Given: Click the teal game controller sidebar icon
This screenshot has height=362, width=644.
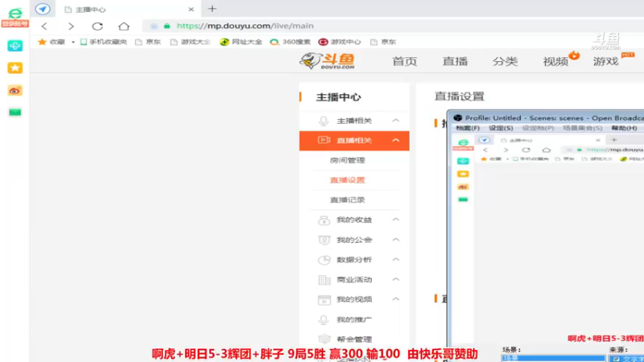Looking at the screenshot, I should (x=14, y=46).
